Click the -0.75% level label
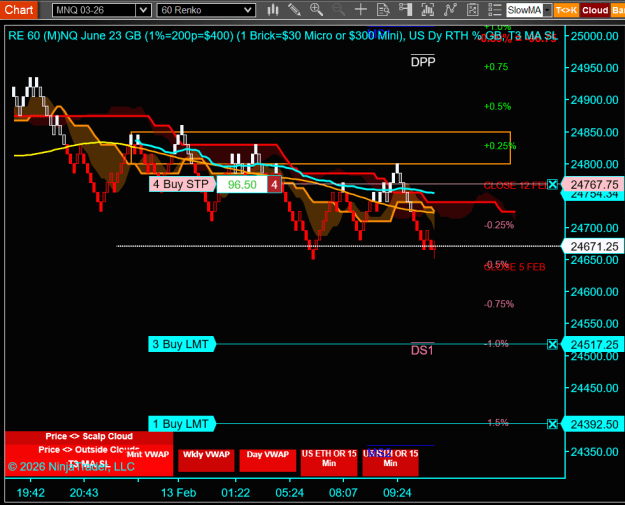The width and height of the screenshot is (625, 505). click(499, 304)
